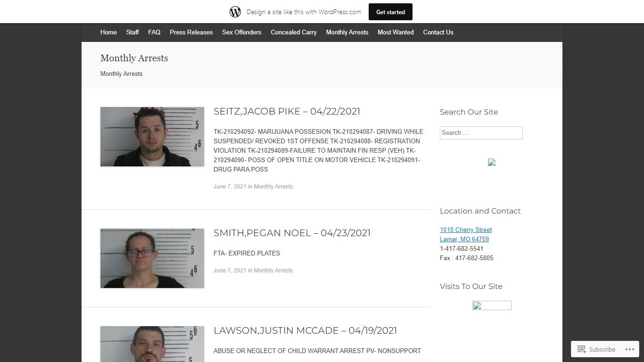Navigate to Press Releases
The width and height of the screenshot is (644, 362).
tap(191, 32)
